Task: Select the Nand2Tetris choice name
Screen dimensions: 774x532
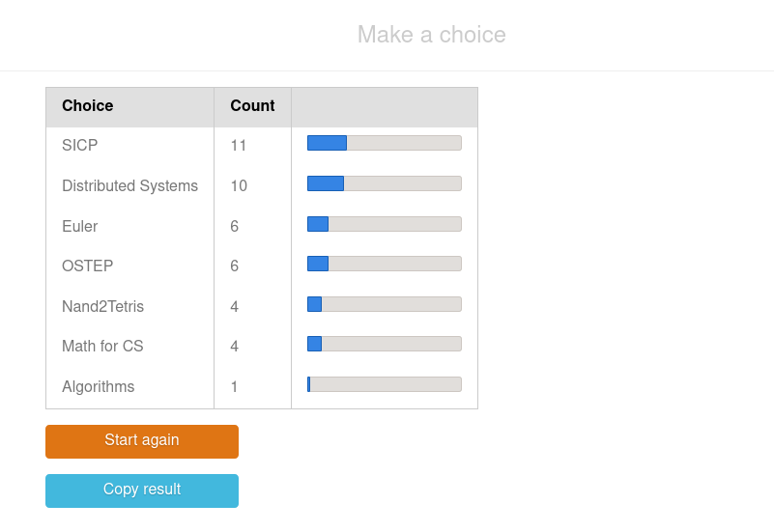Action: click(103, 307)
